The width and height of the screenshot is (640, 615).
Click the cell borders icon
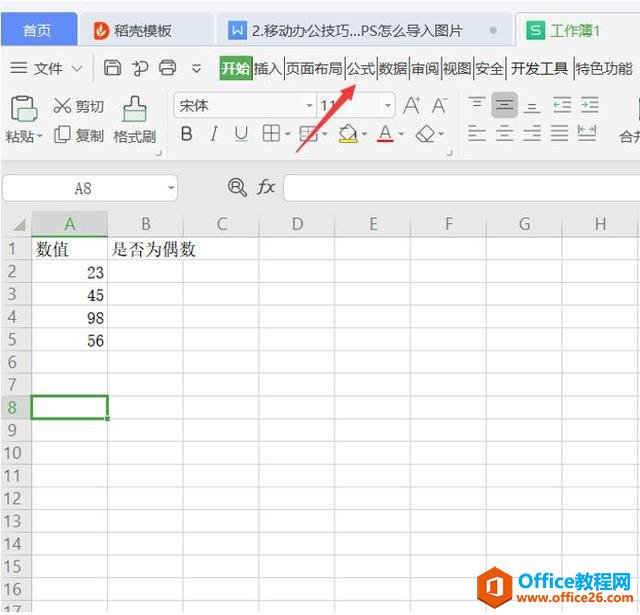click(271, 133)
